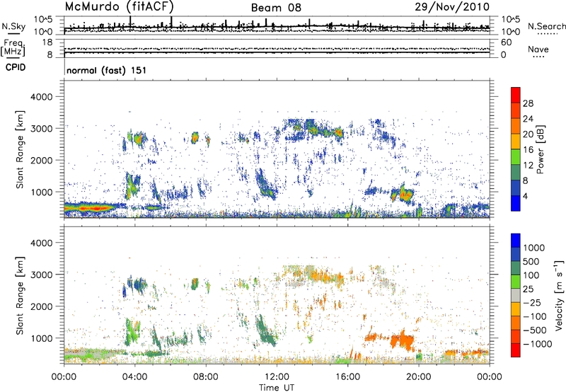
Task: Pick the bright blue top Velocity colorbar segment
Action: pos(516,241)
